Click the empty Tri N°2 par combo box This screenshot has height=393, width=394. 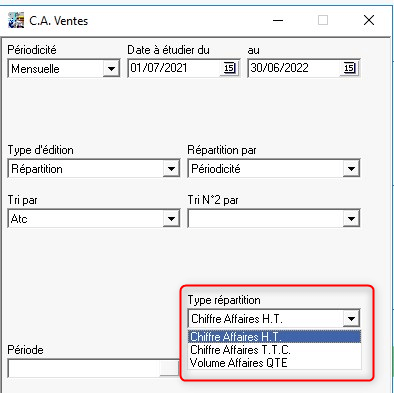[x=274, y=219]
